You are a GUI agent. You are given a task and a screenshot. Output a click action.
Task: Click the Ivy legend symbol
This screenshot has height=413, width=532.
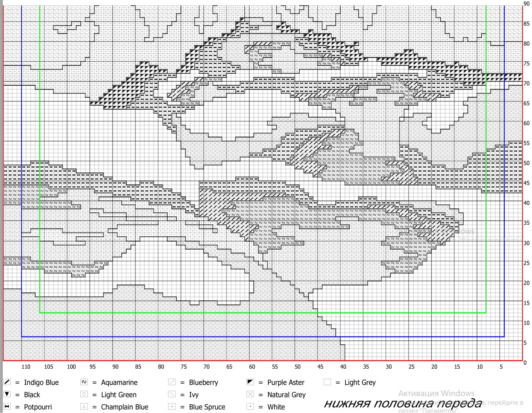[x=172, y=394]
